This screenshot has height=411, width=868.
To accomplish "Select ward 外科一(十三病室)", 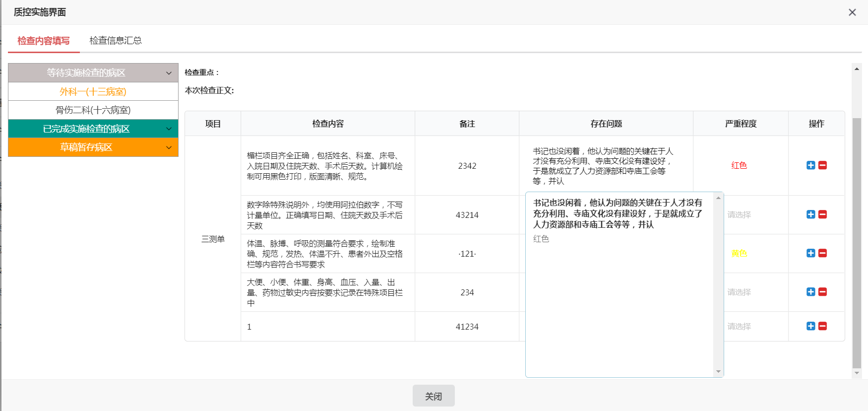I will [x=93, y=92].
